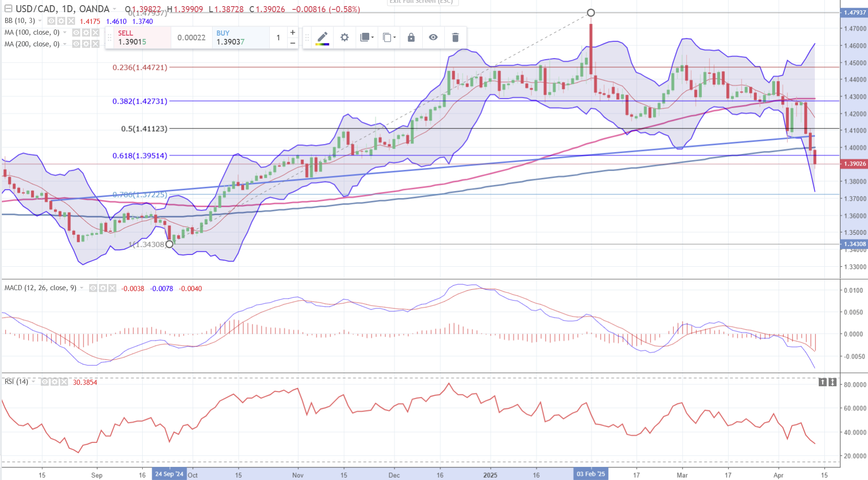Change line color with pencil swatch
Screen dimensions: 868x480
[x=322, y=37]
